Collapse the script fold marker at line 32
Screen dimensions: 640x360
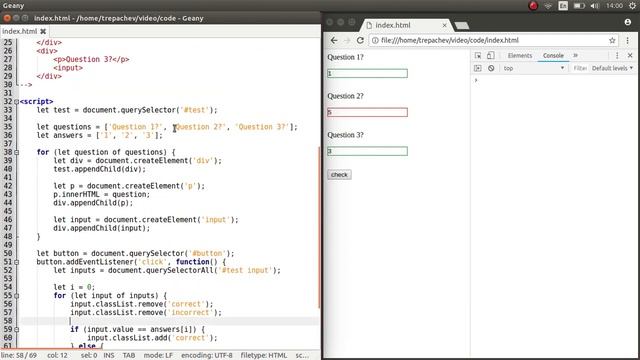coord(16,102)
